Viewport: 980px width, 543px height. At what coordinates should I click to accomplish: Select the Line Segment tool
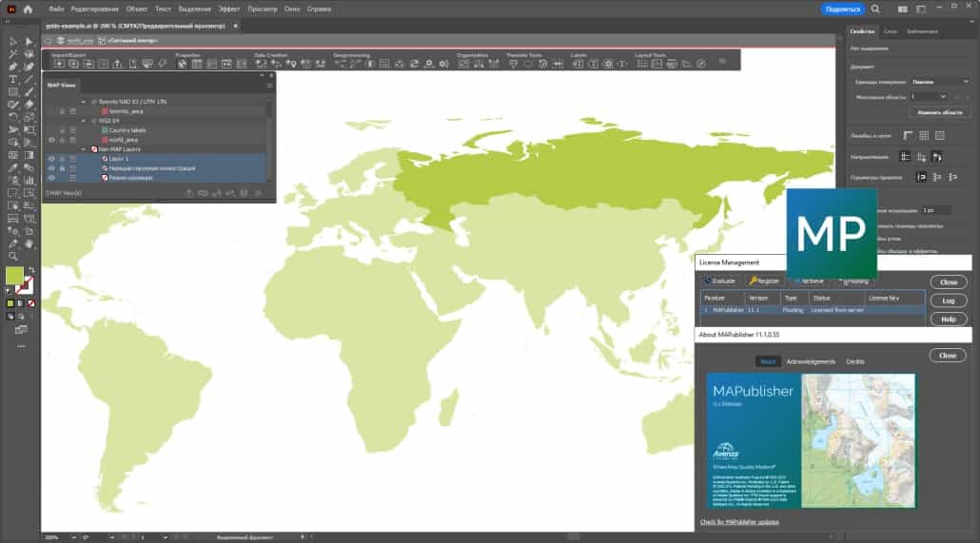(x=29, y=79)
